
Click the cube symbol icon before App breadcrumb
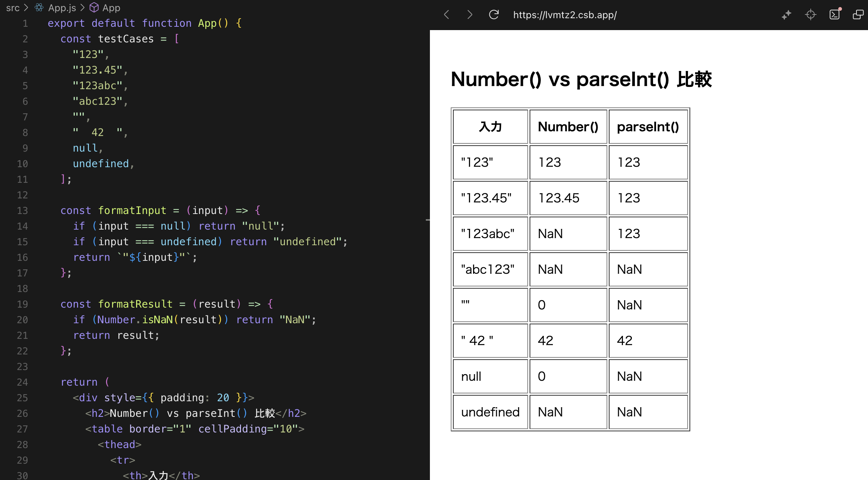coord(94,7)
